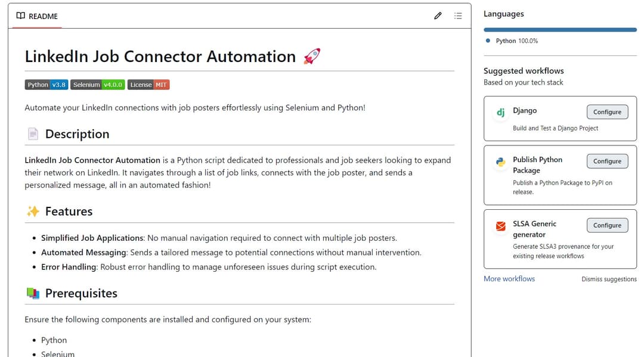Click the Python language progress bar
Image resolution: width=644 pixels, height=357 pixels.
[560, 30]
